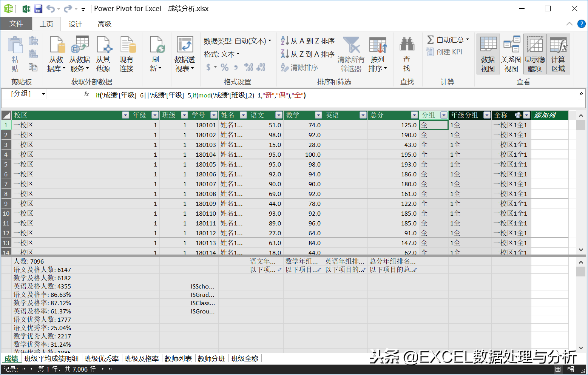Open 总分 column filter dropdown
Screen dimensions: 588x375
tap(414, 115)
